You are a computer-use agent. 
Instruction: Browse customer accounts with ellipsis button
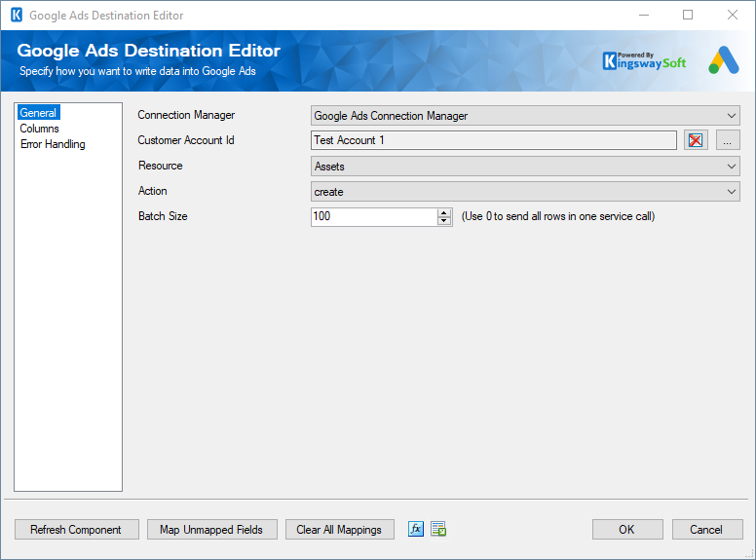(x=728, y=140)
